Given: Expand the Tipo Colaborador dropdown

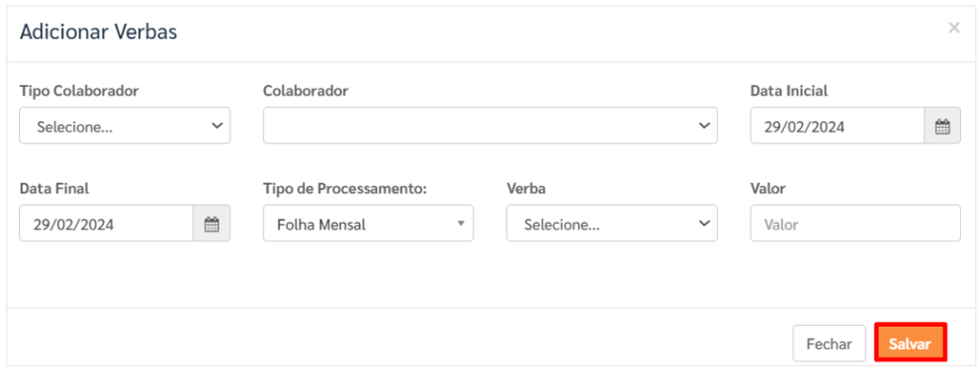Looking at the screenshot, I should (x=125, y=126).
